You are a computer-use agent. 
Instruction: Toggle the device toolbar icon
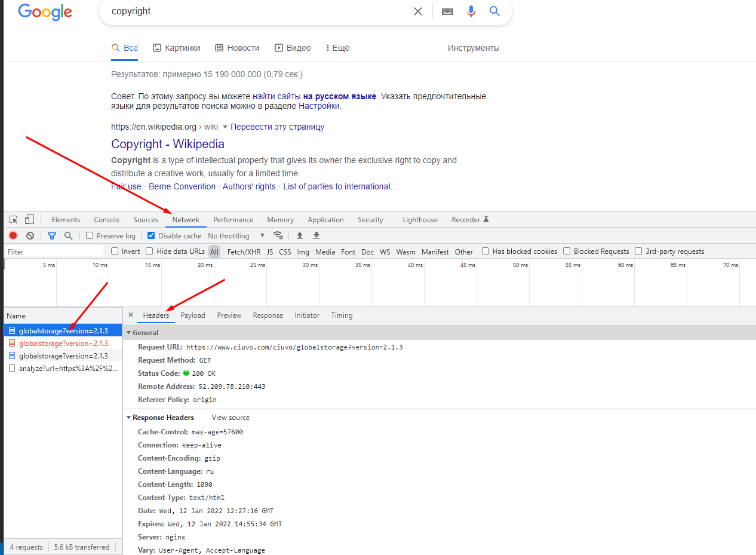click(x=29, y=220)
